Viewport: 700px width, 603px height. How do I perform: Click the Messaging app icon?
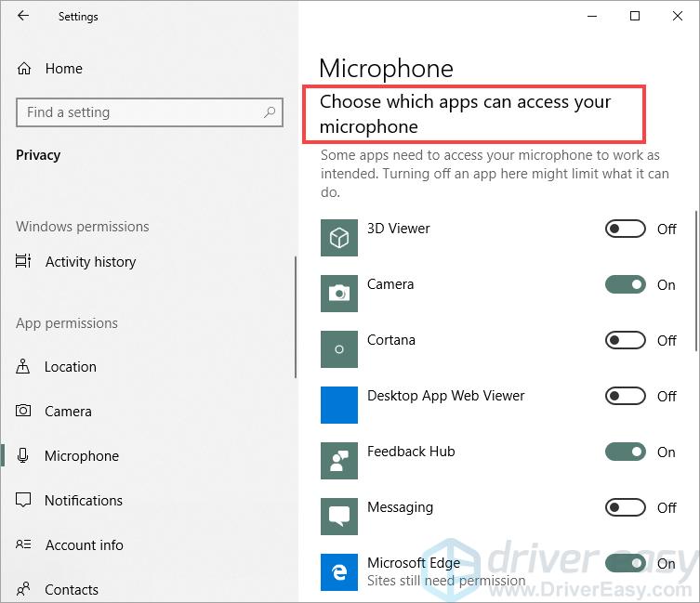click(x=338, y=517)
